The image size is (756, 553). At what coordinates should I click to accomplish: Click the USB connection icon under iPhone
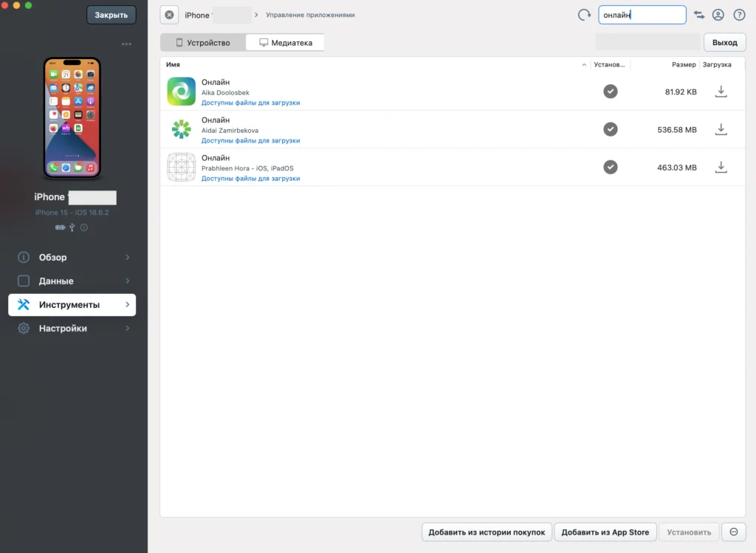(x=72, y=227)
